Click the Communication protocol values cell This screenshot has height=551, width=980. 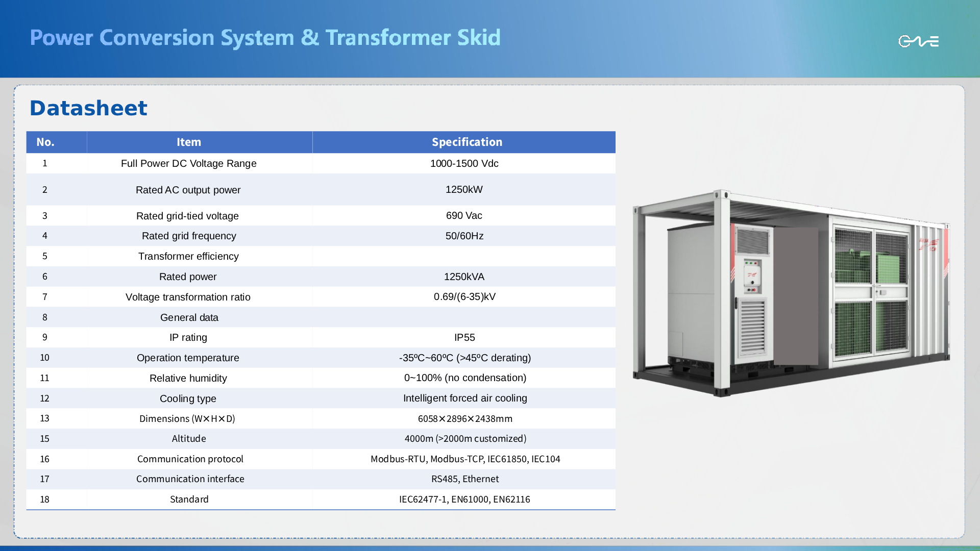[x=464, y=459]
